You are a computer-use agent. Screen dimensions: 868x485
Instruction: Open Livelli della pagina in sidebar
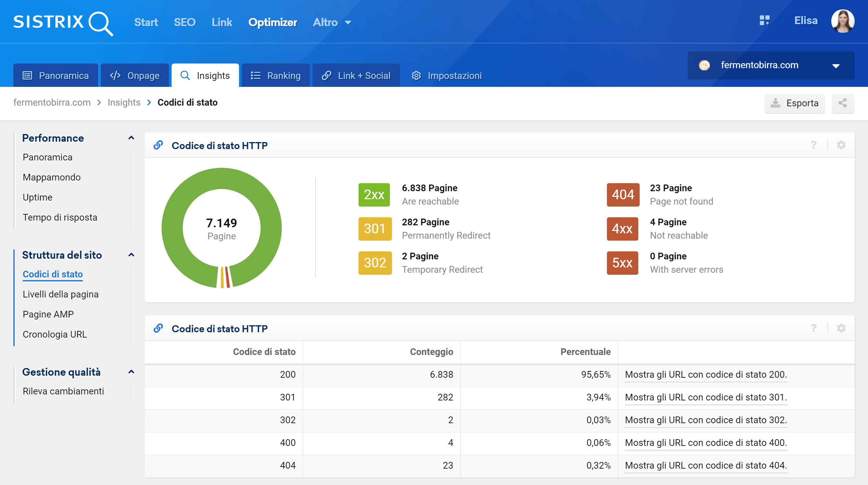click(x=61, y=294)
